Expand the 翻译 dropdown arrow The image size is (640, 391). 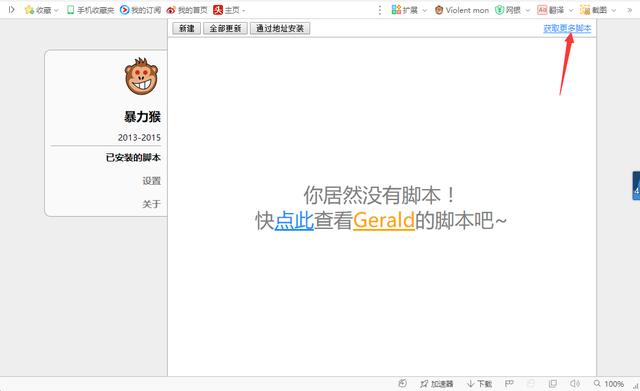[x=571, y=10]
